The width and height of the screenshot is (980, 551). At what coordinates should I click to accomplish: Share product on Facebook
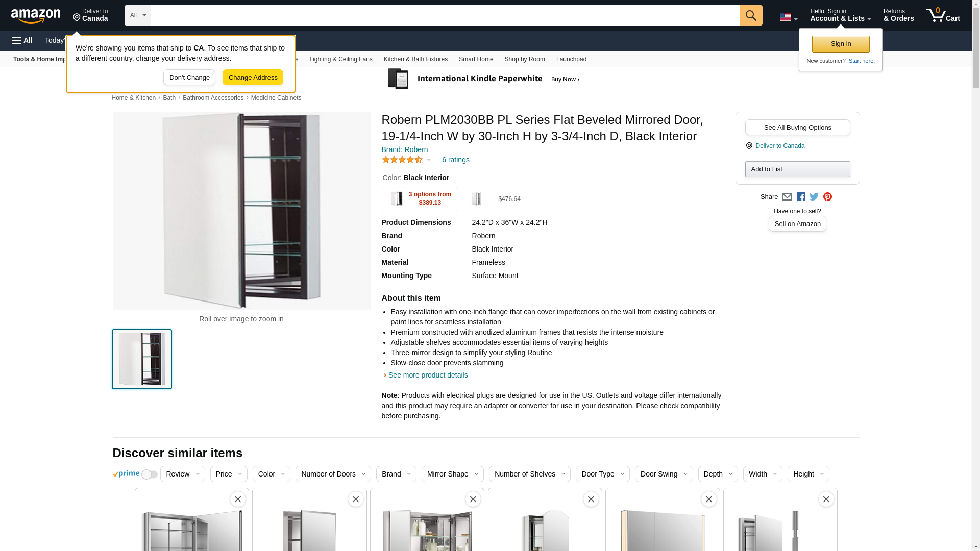pyautogui.click(x=801, y=197)
